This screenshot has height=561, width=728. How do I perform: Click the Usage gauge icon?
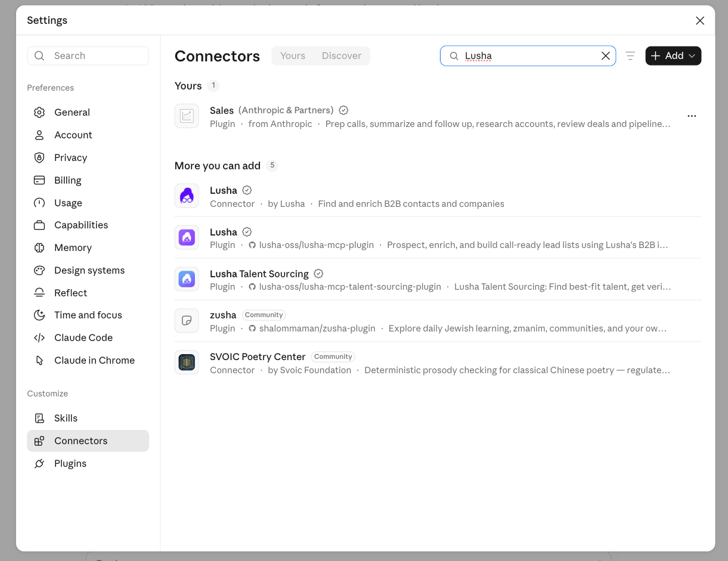point(39,203)
